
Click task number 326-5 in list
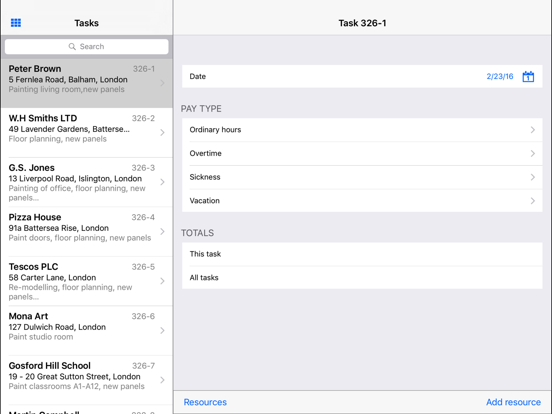pyautogui.click(x=143, y=267)
